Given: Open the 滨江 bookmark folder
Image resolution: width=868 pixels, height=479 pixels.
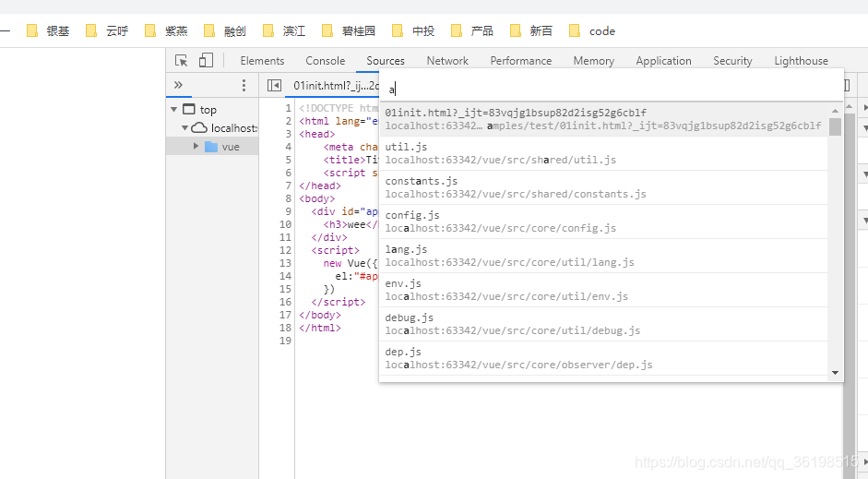Looking at the screenshot, I should [284, 31].
